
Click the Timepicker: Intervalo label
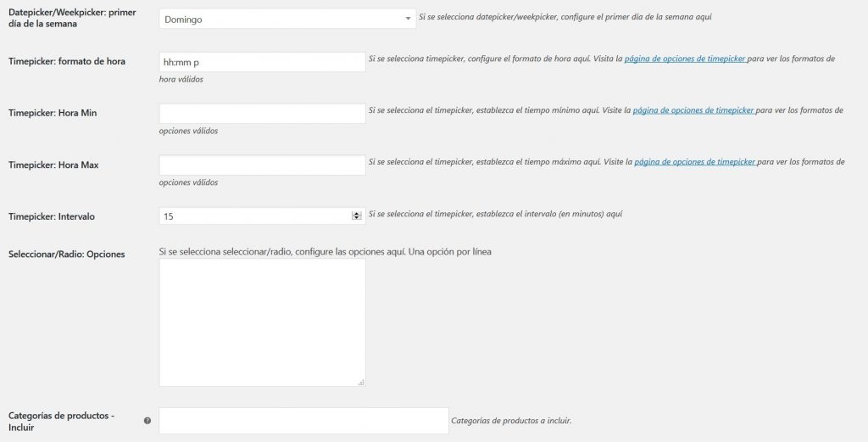pos(52,216)
